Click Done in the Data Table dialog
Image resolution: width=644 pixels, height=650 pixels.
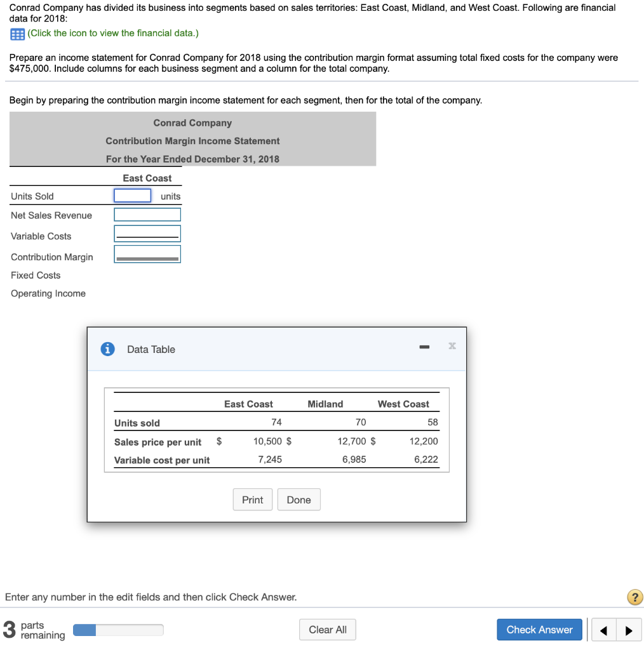(299, 500)
